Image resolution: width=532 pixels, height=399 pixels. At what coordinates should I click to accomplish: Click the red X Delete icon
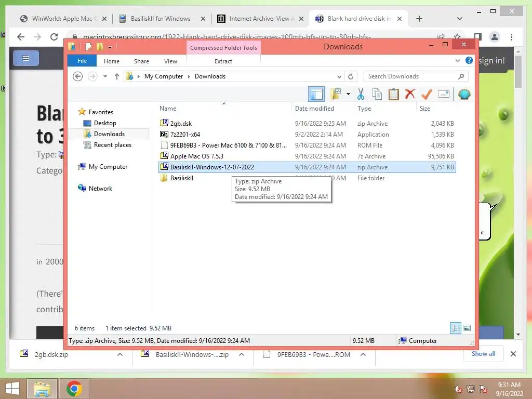coord(410,94)
